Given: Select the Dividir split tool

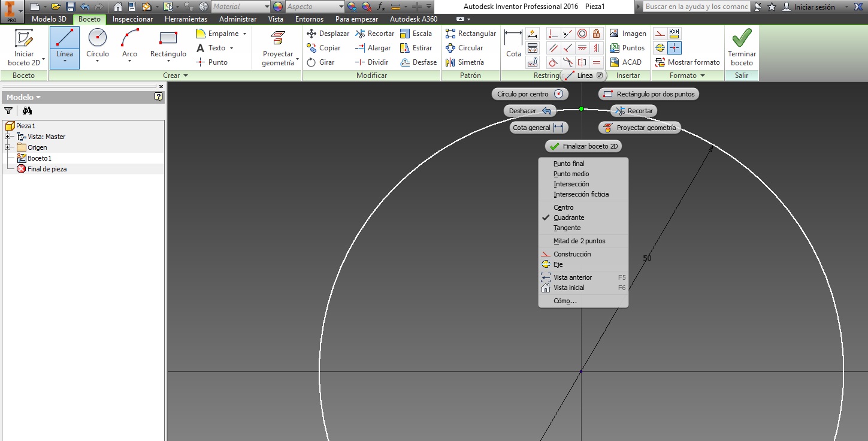Looking at the screenshot, I should tap(372, 62).
